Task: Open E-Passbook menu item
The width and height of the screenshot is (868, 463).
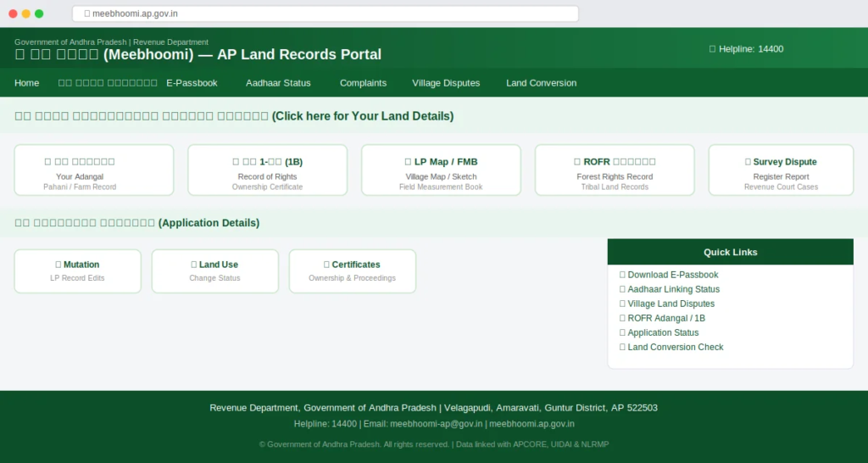Action: pyautogui.click(x=192, y=83)
